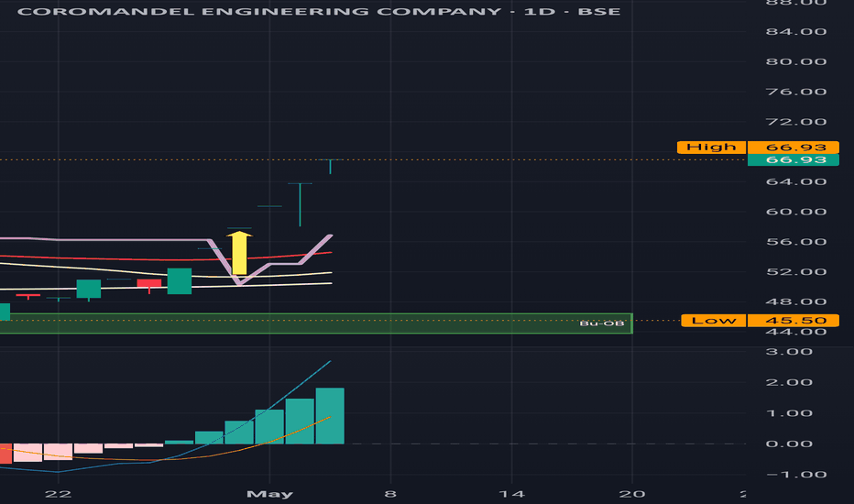Click the 76.00 price axis label

point(796,92)
